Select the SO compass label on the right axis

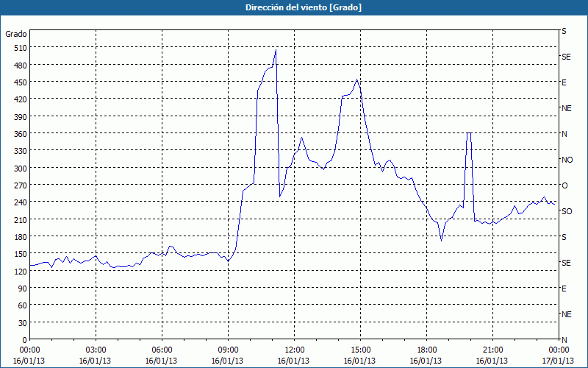tap(567, 211)
